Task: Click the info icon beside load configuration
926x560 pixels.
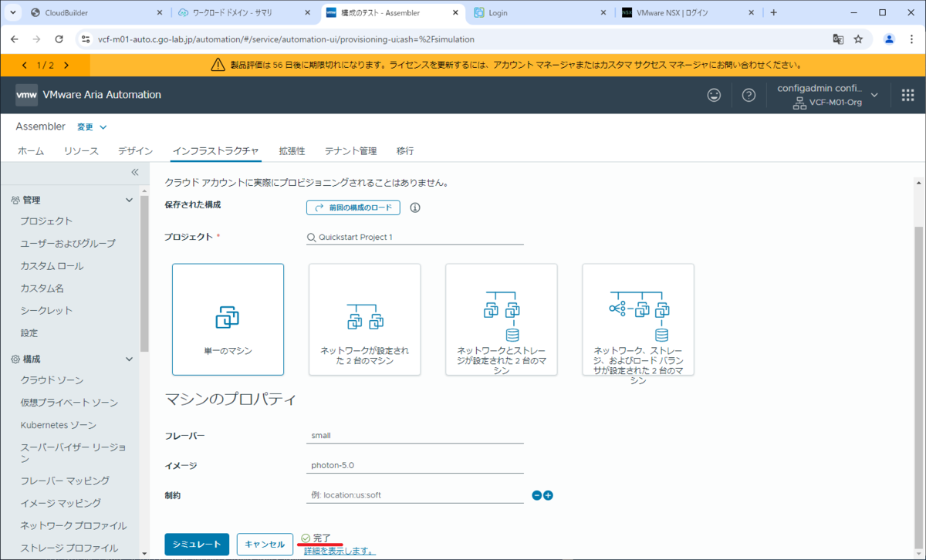Action: pyautogui.click(x=415, y=207)
